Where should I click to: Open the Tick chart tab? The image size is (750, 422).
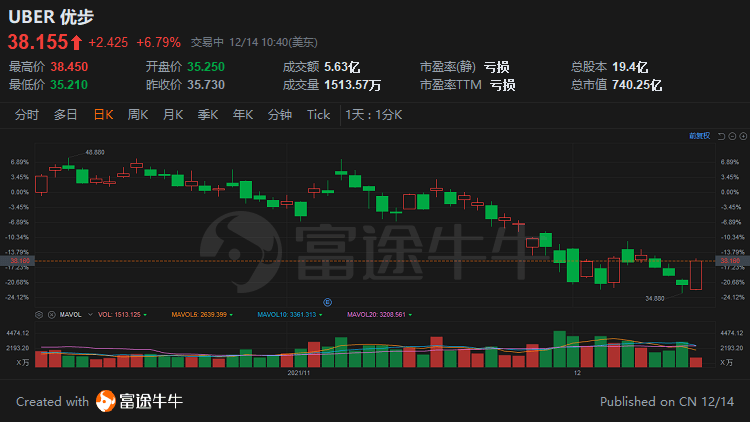[x=319, y=115]
